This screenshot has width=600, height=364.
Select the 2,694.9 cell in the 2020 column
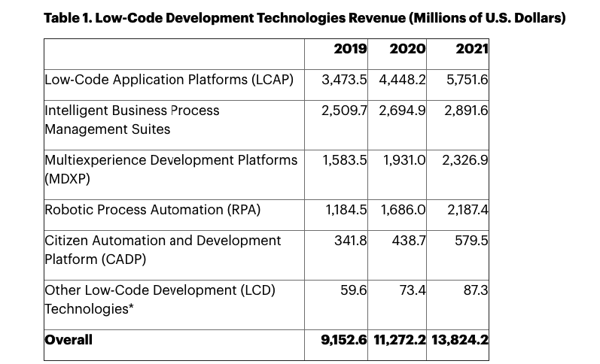pos(403,110)
